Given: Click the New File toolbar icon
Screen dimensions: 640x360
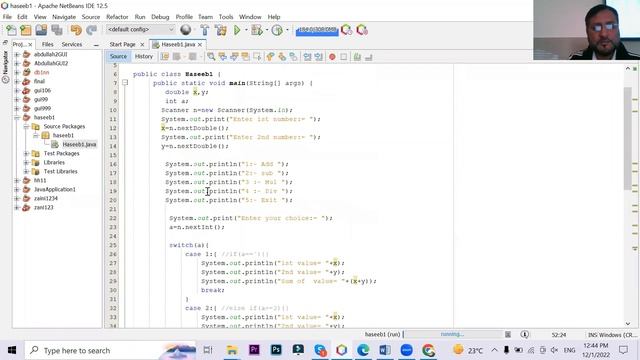Looking at the screenshot, I should click(11, 30).
